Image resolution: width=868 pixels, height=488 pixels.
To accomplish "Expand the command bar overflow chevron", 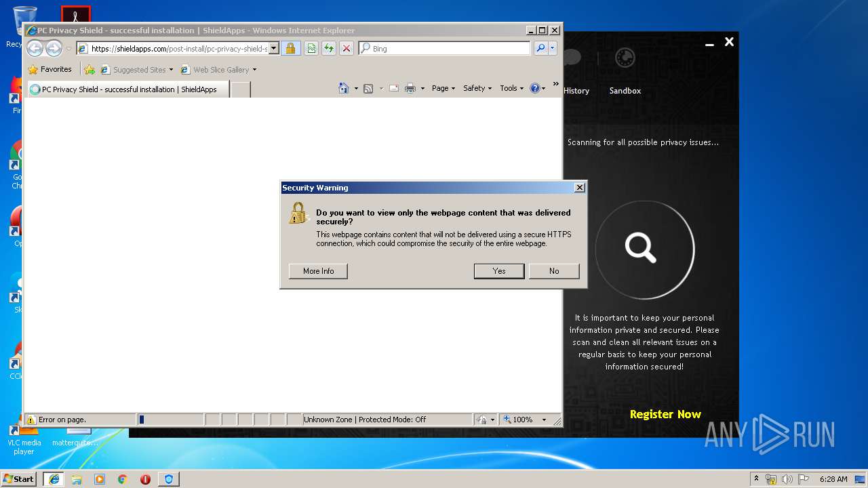I will point(555,84).
